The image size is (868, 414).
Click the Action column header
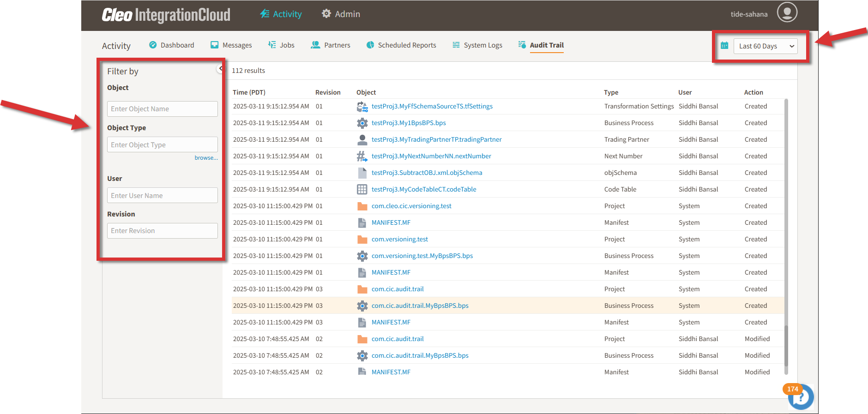click(x=753, y=92)
